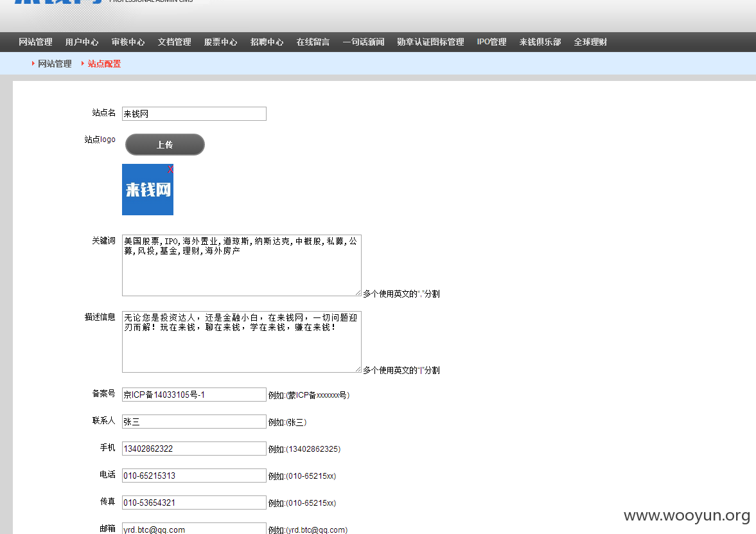Image resolution: width=756 pixels, height=534 pixels.
Task: Focus the 手机 input field
Action: click(x=195, y=449)
